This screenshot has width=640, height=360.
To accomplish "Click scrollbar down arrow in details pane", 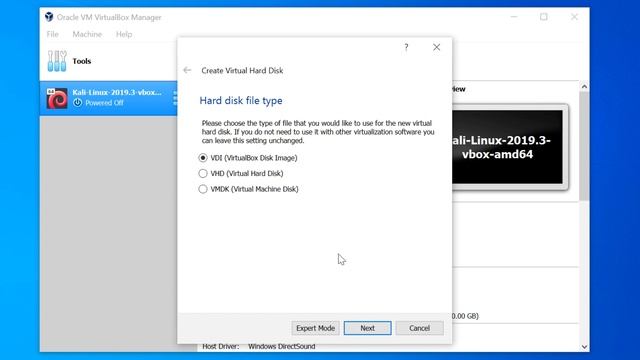I will (584, 347).
